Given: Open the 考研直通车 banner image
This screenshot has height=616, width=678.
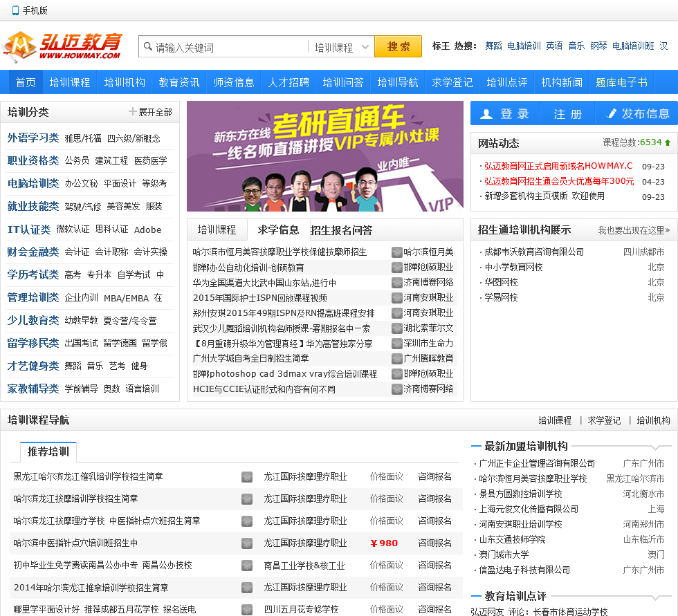Looking at the screenshot, I should (324, 156).
